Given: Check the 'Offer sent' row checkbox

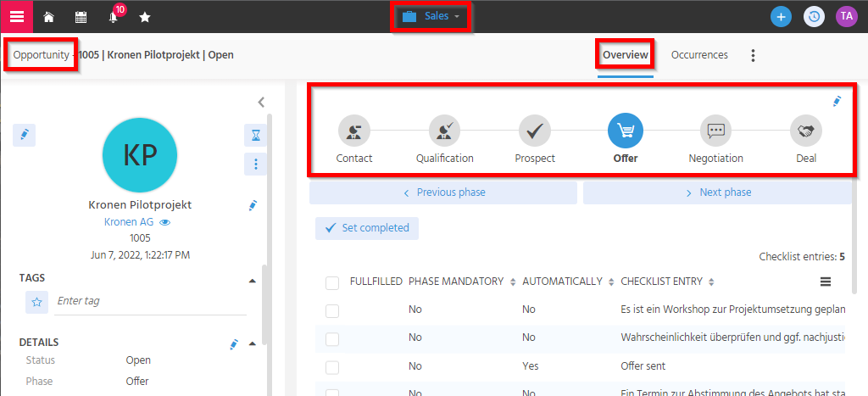Looking at the screenshot, I should pos(332,367).
